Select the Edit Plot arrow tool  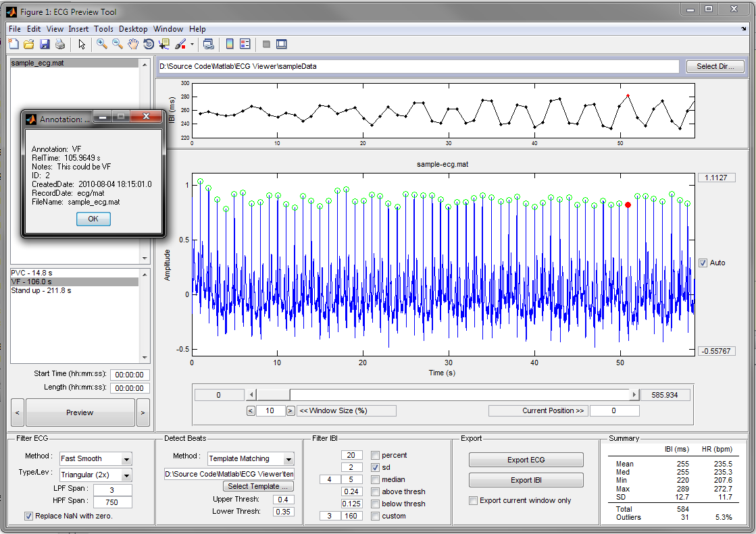[82, 45]
